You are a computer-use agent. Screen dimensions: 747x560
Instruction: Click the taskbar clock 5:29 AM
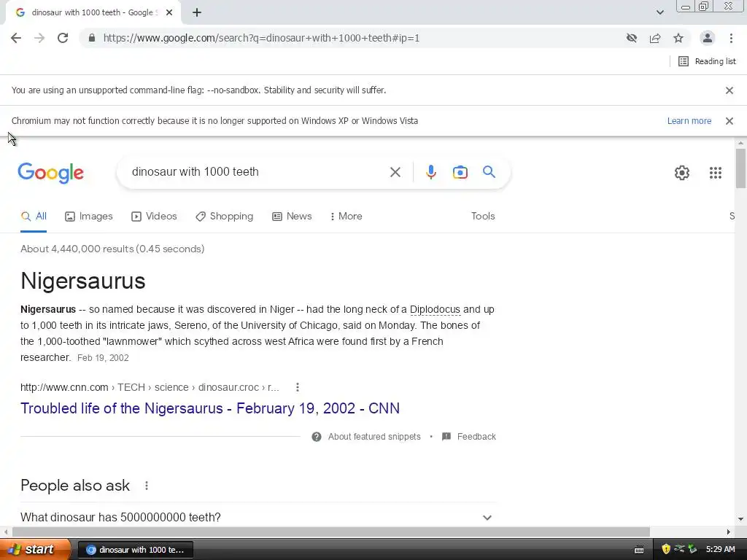click(x=720, y=550)
